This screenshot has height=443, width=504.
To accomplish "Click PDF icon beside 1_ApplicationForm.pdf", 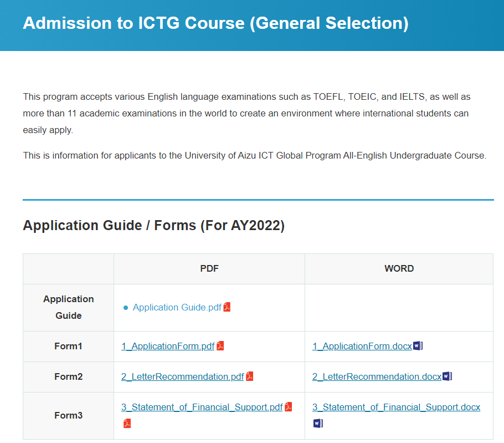I will click(x=220, y=346).
